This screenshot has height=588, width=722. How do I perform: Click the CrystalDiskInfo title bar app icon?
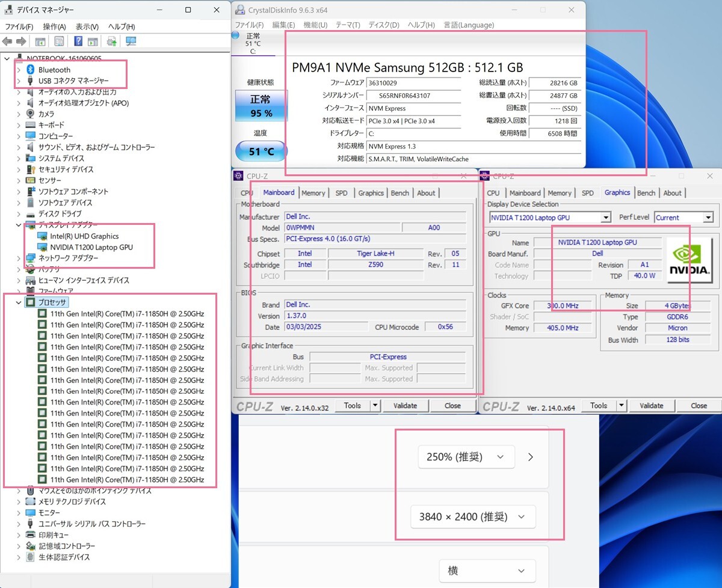click(x=239, y=10)
